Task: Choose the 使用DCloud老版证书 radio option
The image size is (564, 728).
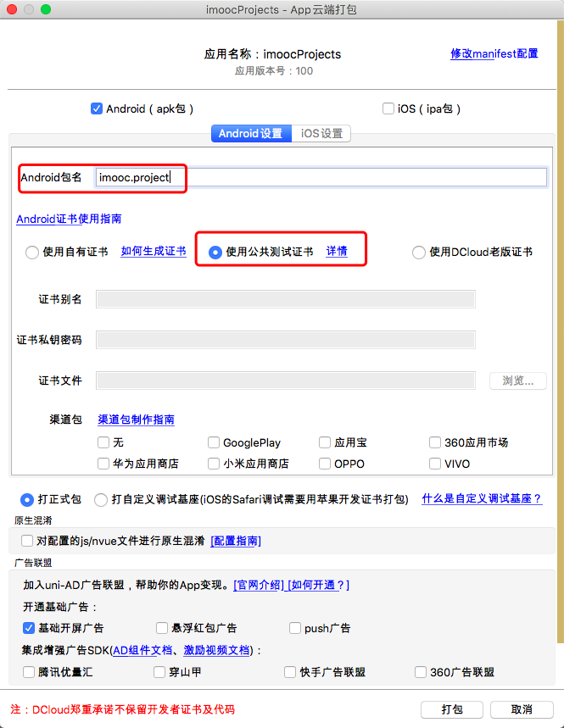Action: click(x=418, y=252)
